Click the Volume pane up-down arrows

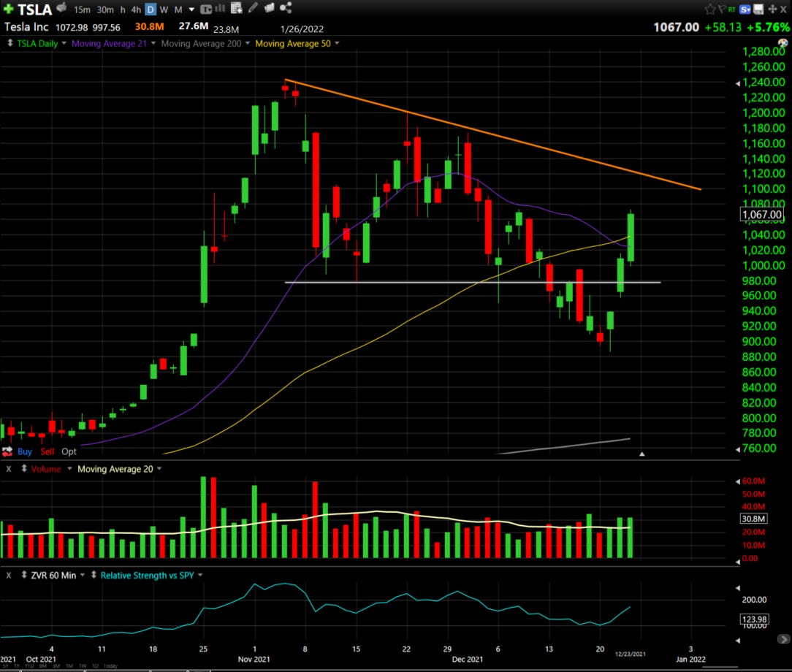[23, 468]
